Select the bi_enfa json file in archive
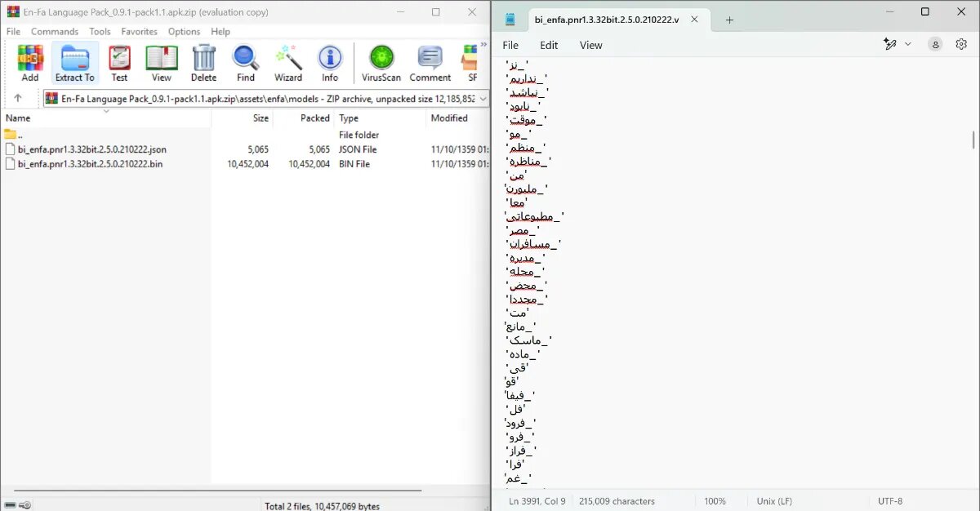This screenshot has width=980, height=511. [x=90, y=149]
